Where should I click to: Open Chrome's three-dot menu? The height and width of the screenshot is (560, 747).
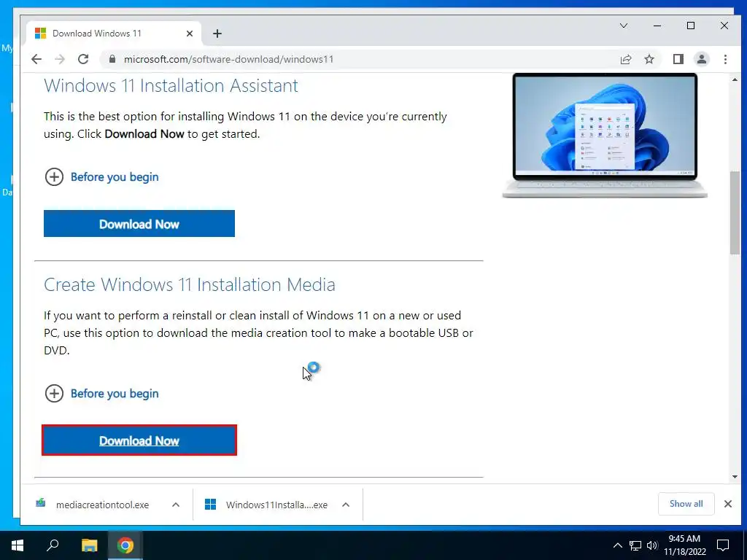(x=725, y=59)
